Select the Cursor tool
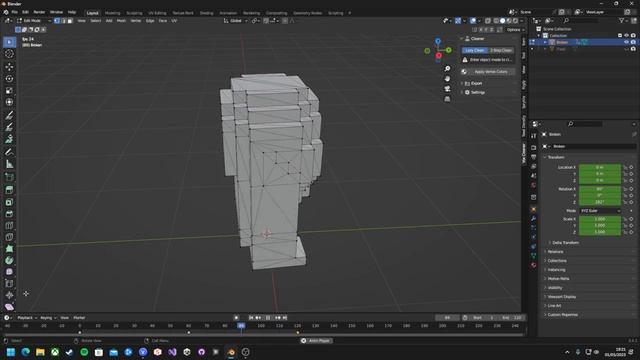640x360 pixels. click(x=9, y=54)
